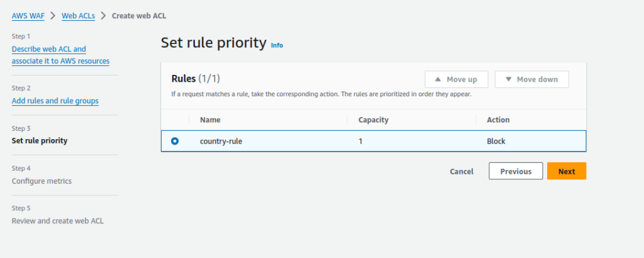Click the Set rule priority step

[x=40, y=141]
